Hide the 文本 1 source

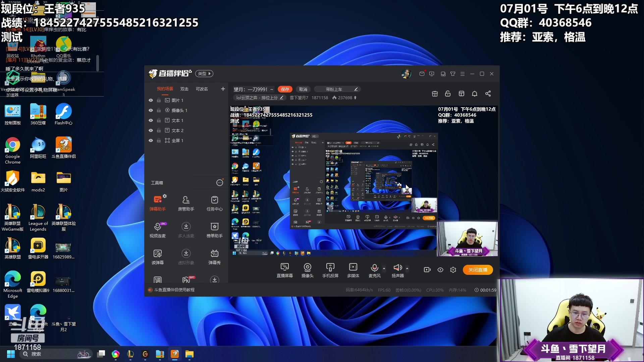(x=151, y=120)
